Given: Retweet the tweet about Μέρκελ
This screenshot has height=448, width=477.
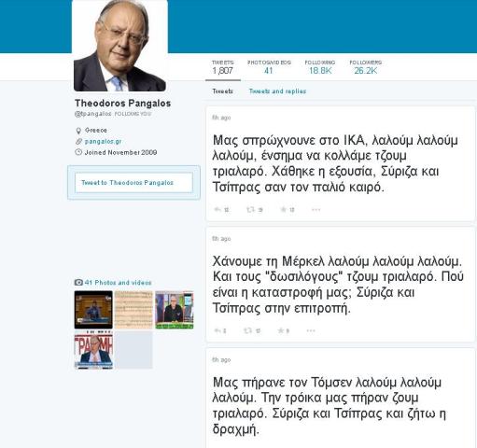Looking at the screenshot, I should (x=248, y=330).
